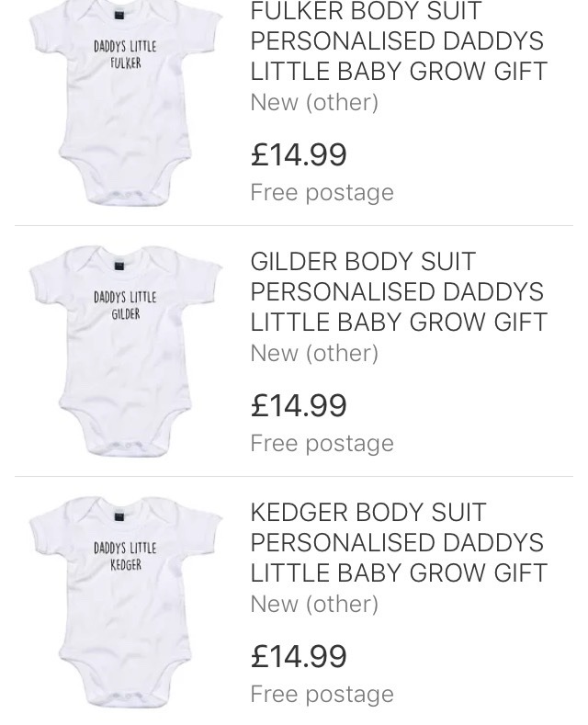Viewport: 588px width, 725px height.
Task: Click the £14.99 price of Fulker listing
Action: tap(299, 154)
